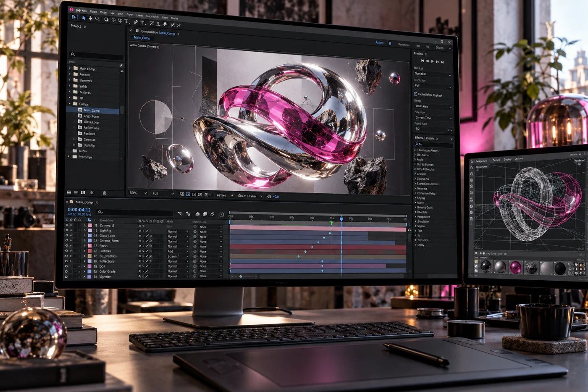Click Play in the Preview panel
Viewport: 588px width, 392px height.
click(x=432, y=61)
